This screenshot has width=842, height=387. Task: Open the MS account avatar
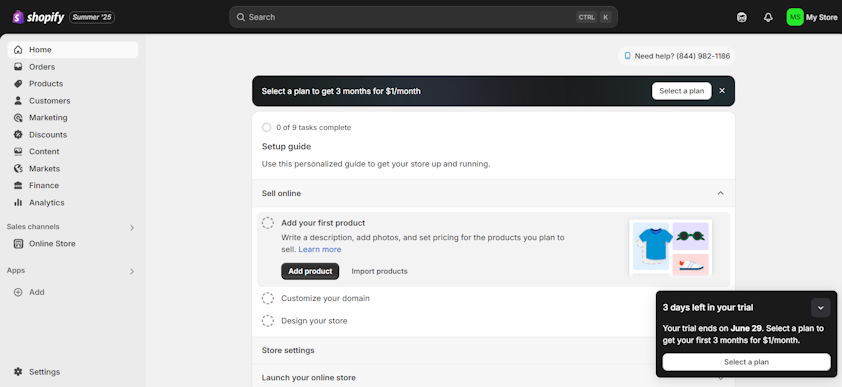[795, 17]
